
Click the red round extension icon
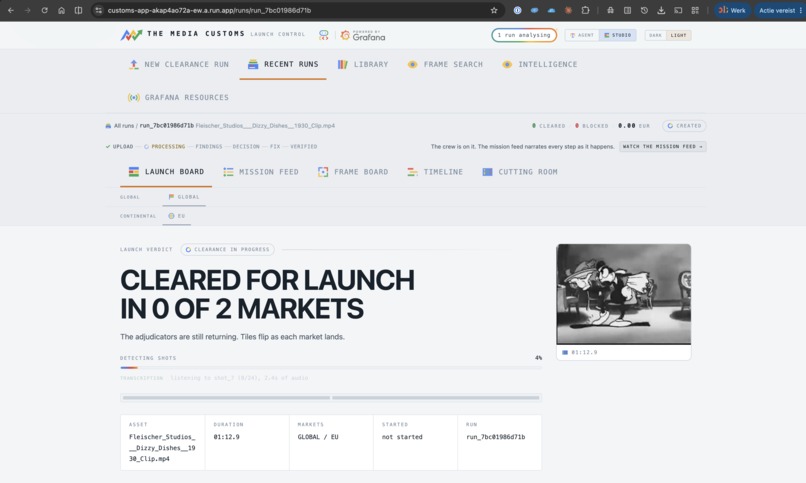[568, 10]
